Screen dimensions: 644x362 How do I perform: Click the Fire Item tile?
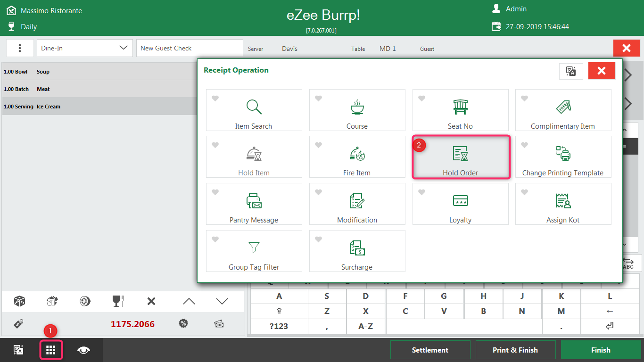pyautogui.click(x=357, y=157)
